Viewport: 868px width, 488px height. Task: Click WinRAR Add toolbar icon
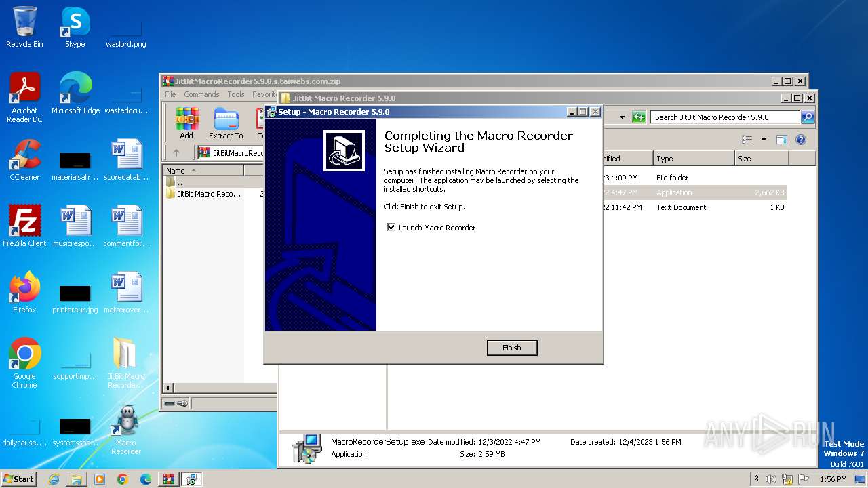[x=186, y=123]
